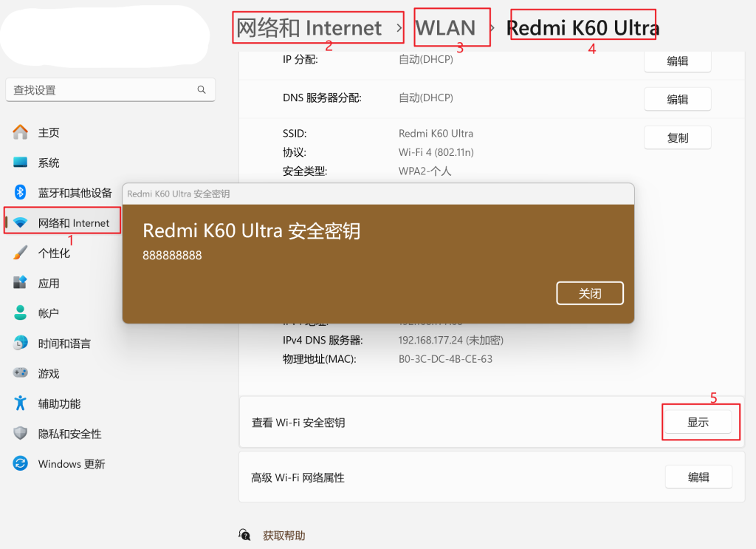Open 系统 settings via its monitor icon
The width and height of the screenshot is (756, 549).
(20, 163)
